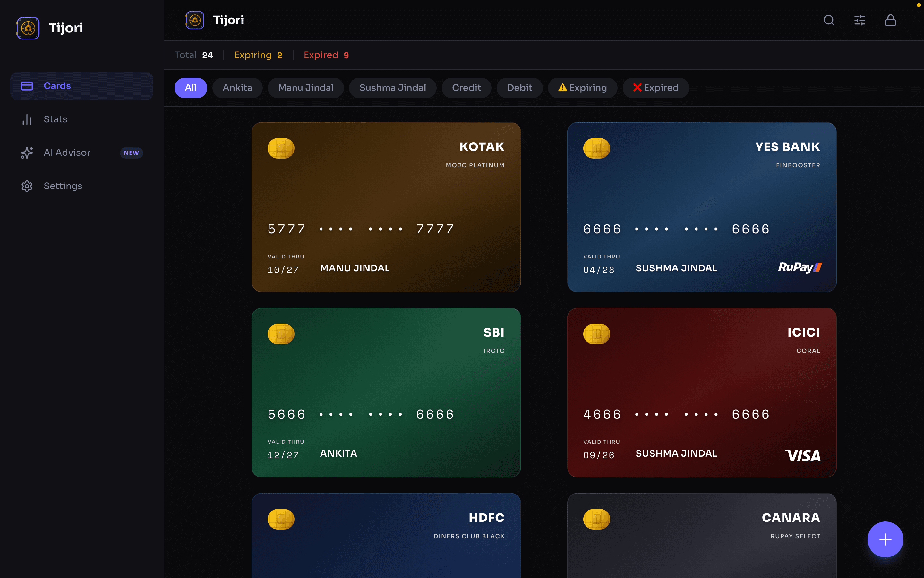Click the Expiring 2 summary
Screen dimensions: 924x578
pos(258,55)
